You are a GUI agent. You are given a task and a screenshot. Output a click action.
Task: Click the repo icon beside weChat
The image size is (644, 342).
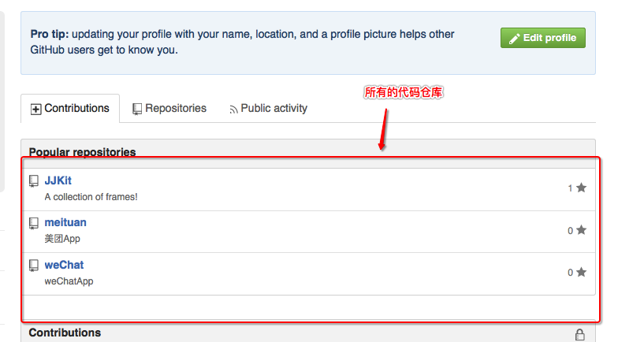point(34,266)
